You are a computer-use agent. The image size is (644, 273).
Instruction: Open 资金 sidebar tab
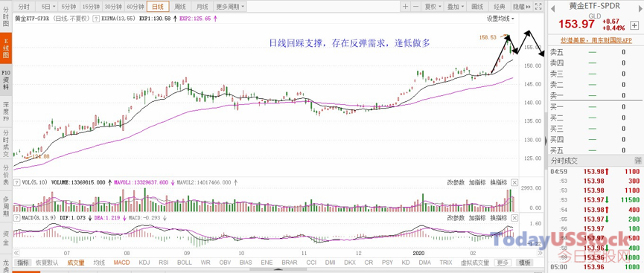click(6, 237)
